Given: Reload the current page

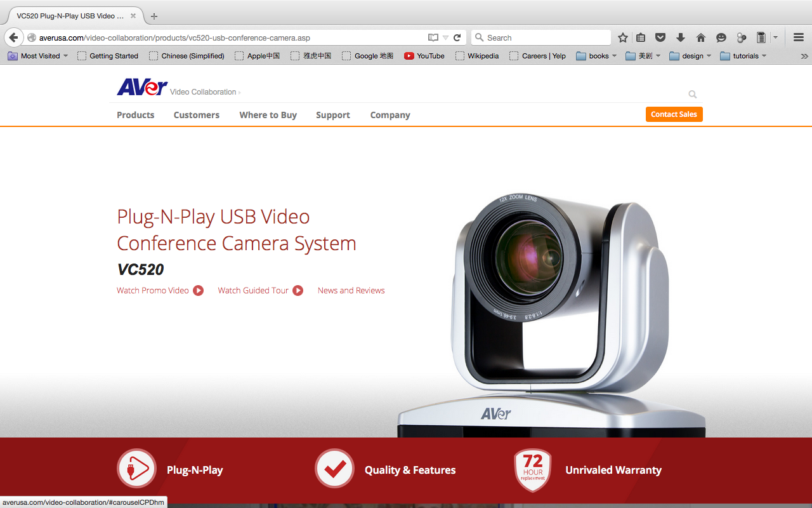Looking at the screenshot, I should [457, 37].
